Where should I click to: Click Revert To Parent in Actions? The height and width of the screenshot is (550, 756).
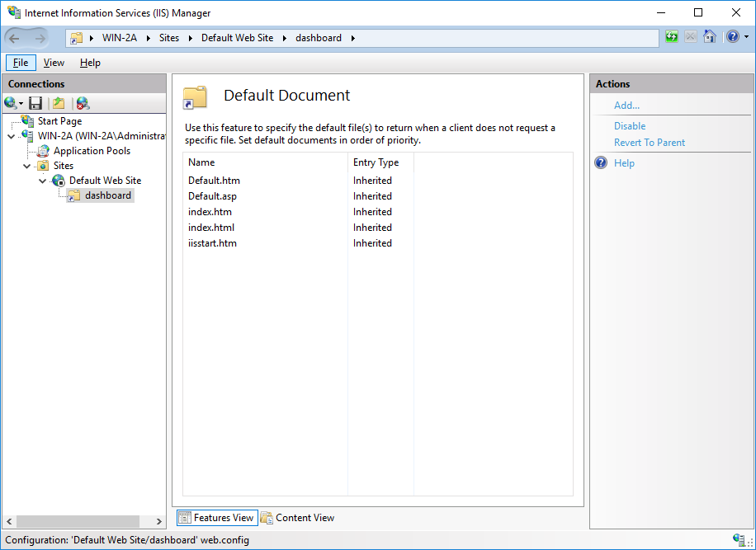coord(650,142)
